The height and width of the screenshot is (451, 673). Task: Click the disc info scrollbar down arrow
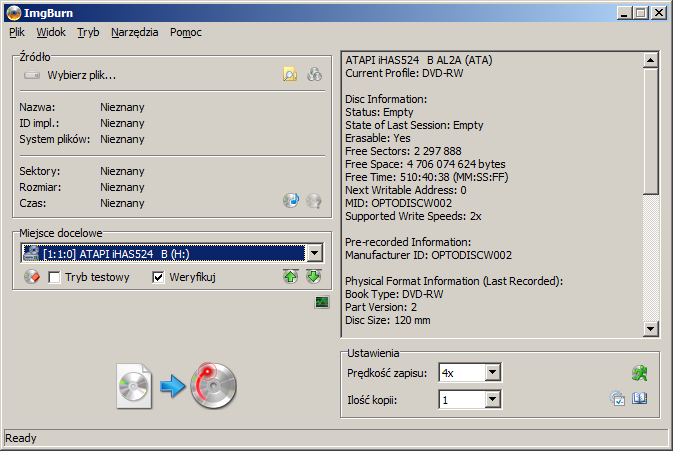pos(651,329)
